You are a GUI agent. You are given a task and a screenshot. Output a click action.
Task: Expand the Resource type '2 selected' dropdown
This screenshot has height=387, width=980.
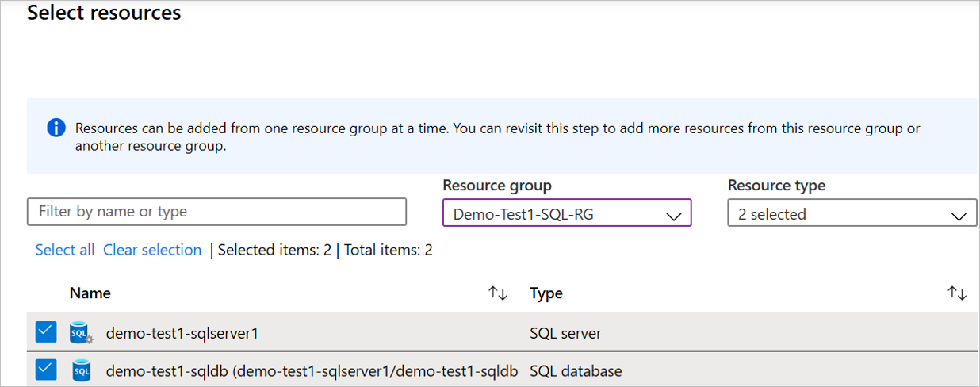pos(852,214)
